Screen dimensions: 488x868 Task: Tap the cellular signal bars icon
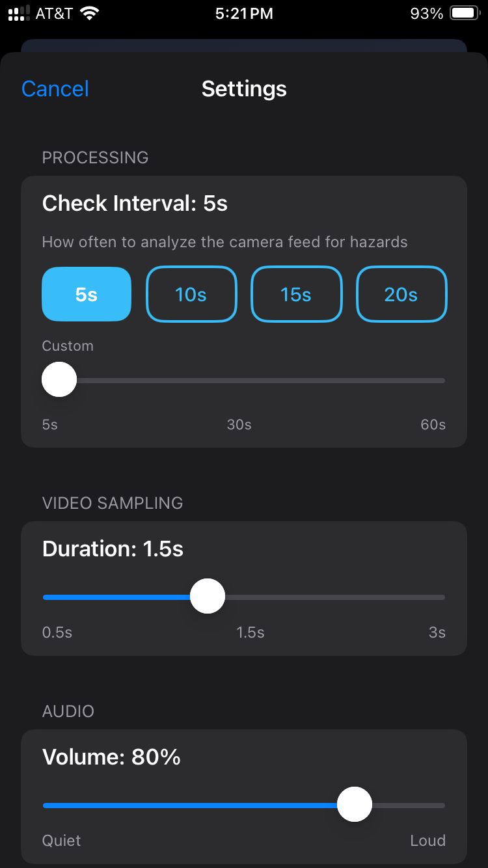coord(18,12)
